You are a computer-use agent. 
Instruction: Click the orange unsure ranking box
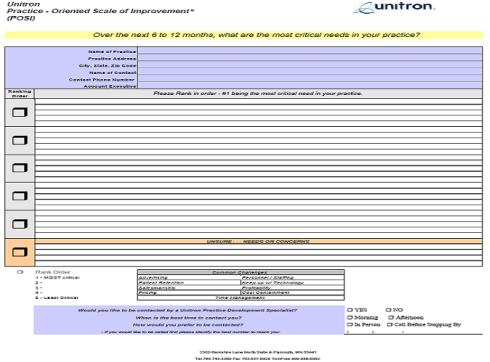[20, 252]
